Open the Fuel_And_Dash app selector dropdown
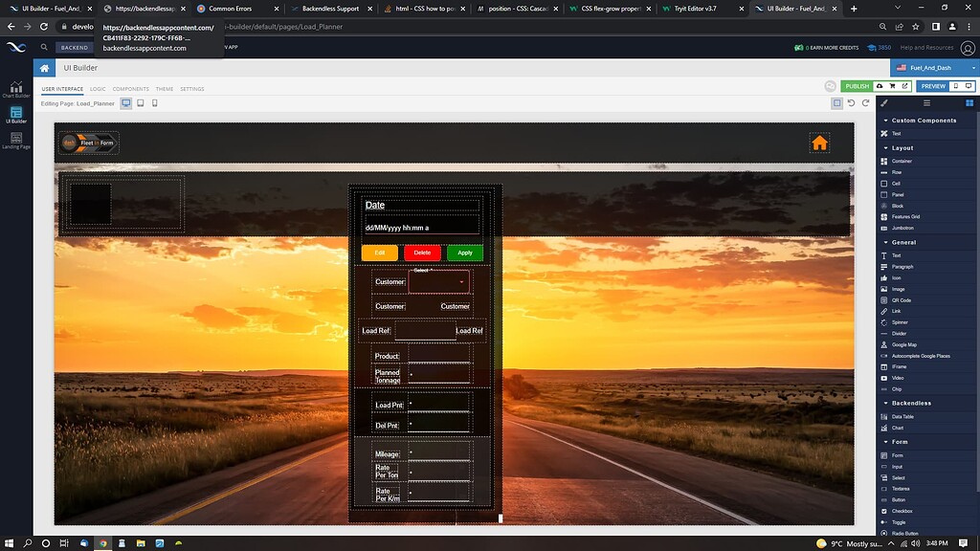This screenshot has height=551, width=980. coord(934,68)
